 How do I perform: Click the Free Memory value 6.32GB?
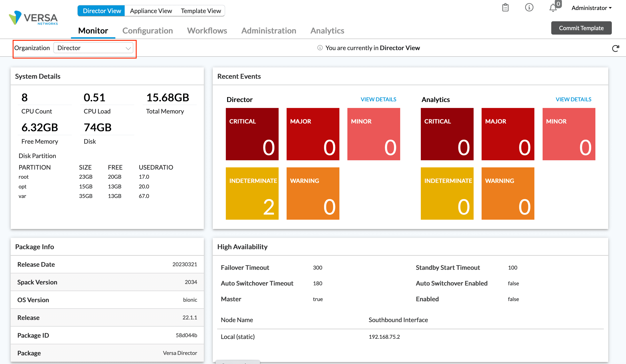(x=40, y=128)
